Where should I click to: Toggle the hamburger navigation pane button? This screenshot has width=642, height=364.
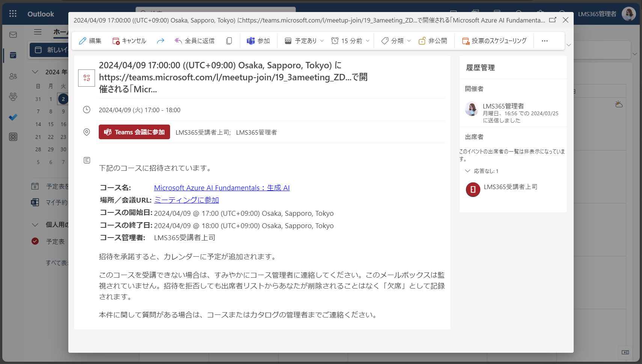38,32
